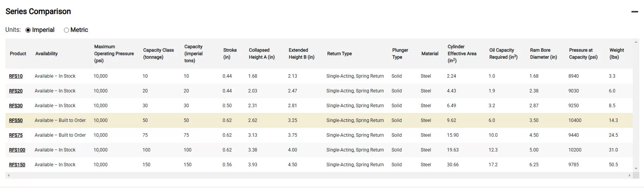Click the Product column header

[18, 54]
